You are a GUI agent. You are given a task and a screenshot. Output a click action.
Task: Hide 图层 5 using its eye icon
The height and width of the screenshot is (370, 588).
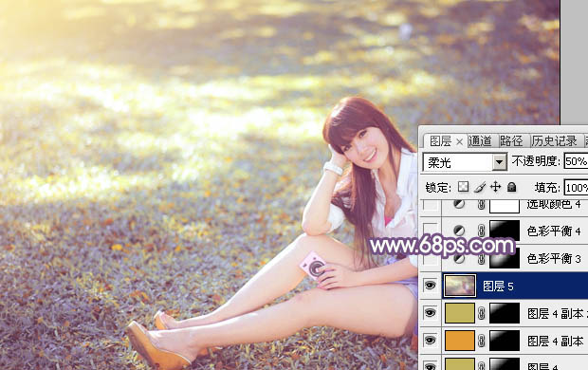tap(431, 286)
